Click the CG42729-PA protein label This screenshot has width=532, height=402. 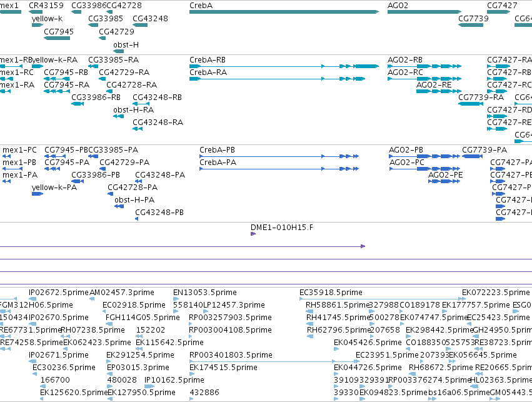point(124,163)
